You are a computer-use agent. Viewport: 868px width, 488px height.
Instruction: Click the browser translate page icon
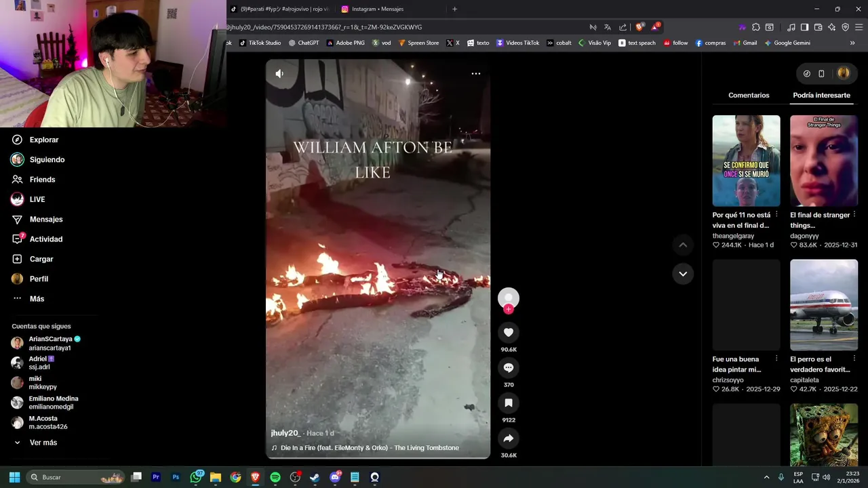608,27
